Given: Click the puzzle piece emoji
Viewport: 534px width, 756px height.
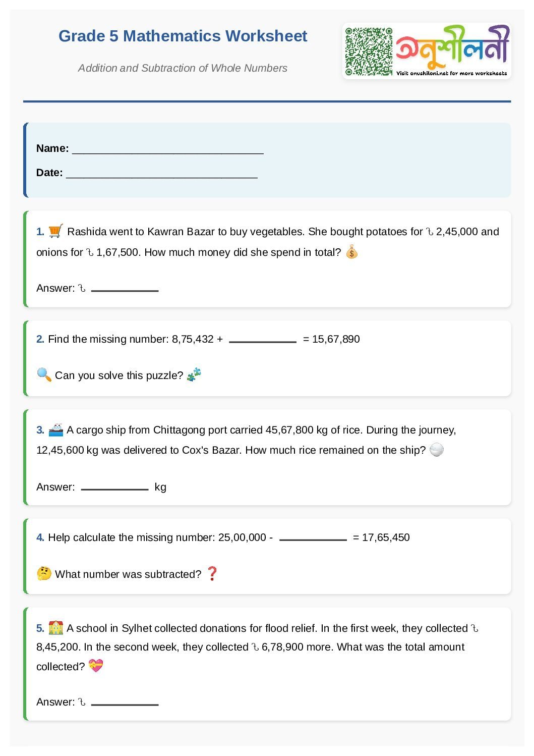Looking at the screenshot, I should 194,374.
